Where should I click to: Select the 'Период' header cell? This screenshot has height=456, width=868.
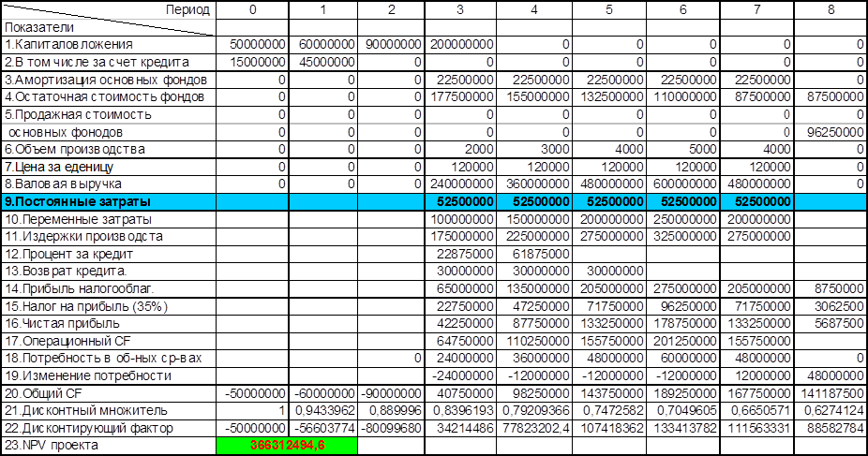click(x=188, y=9)
